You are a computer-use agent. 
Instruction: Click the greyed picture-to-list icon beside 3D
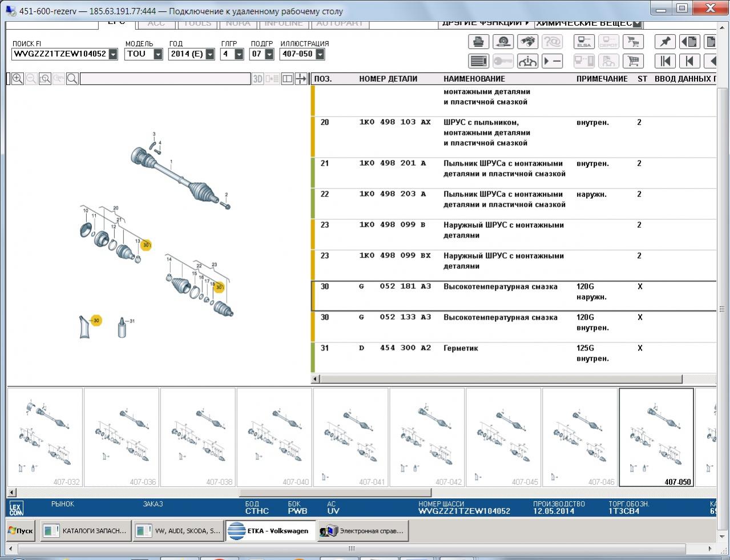coord(272,79)
